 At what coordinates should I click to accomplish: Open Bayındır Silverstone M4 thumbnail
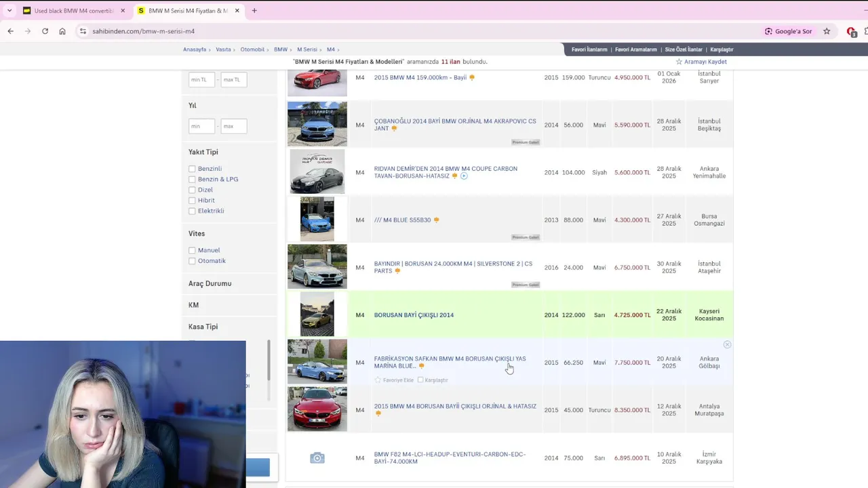[317, 266]
